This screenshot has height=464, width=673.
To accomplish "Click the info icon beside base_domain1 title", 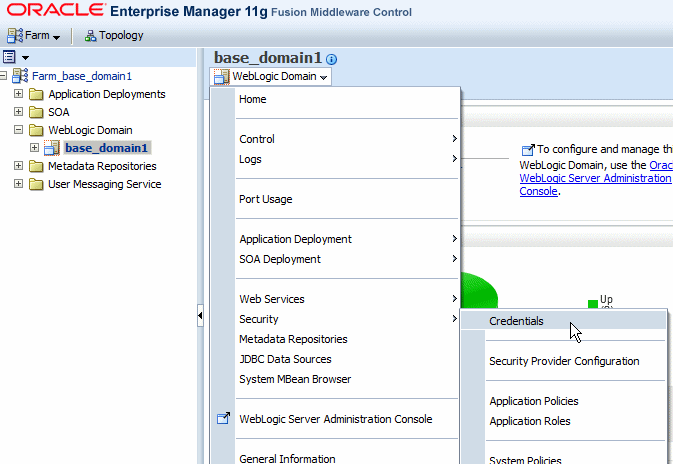I will pyautogui.click(x=331, y=59).
